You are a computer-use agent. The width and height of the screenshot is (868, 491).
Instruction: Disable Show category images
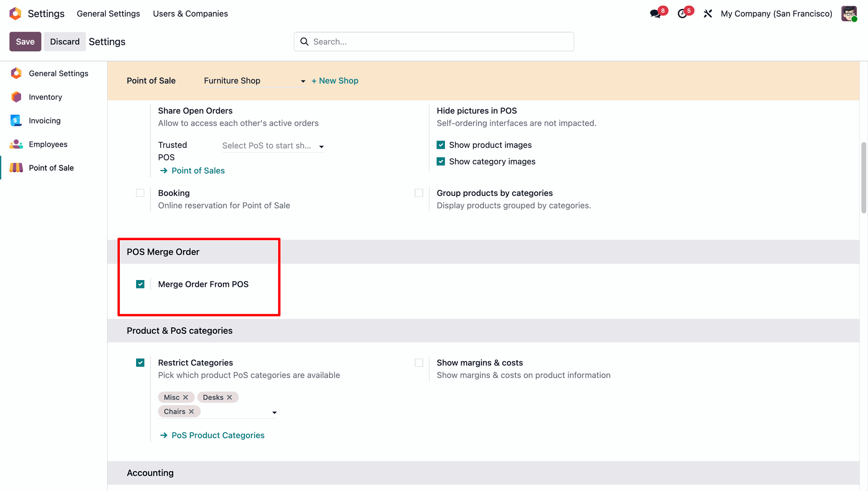click(x=441, y=161)
